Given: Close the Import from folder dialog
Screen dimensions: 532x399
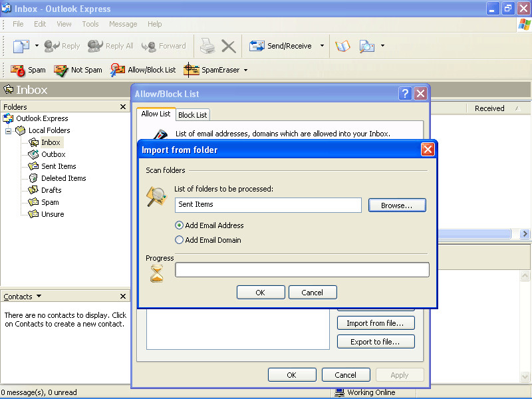Looking at the screenshot, I should [428, 149].
